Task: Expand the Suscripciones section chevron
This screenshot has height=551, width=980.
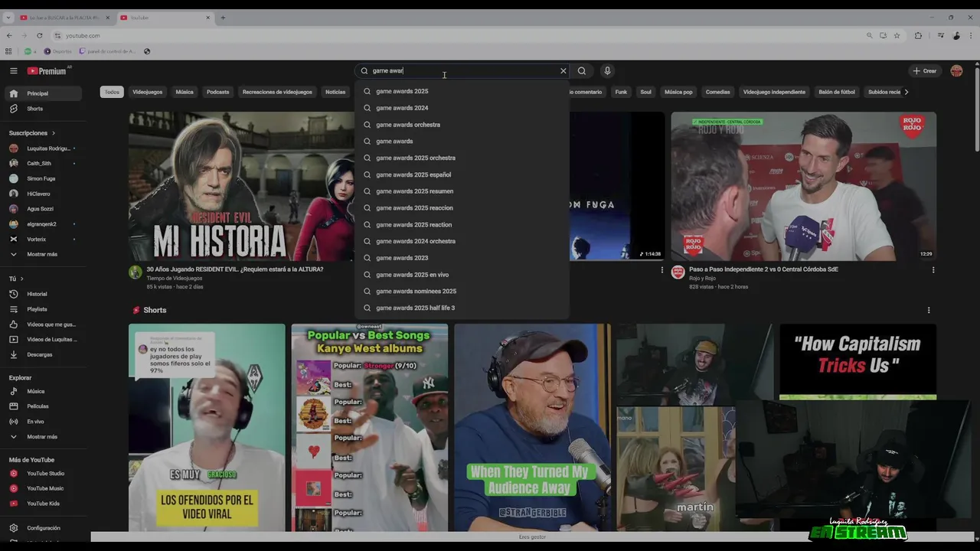Action: point(53,133)
